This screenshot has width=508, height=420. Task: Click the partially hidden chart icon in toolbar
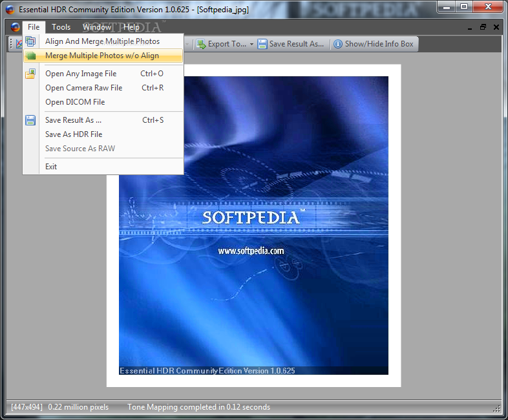point(19,44)
